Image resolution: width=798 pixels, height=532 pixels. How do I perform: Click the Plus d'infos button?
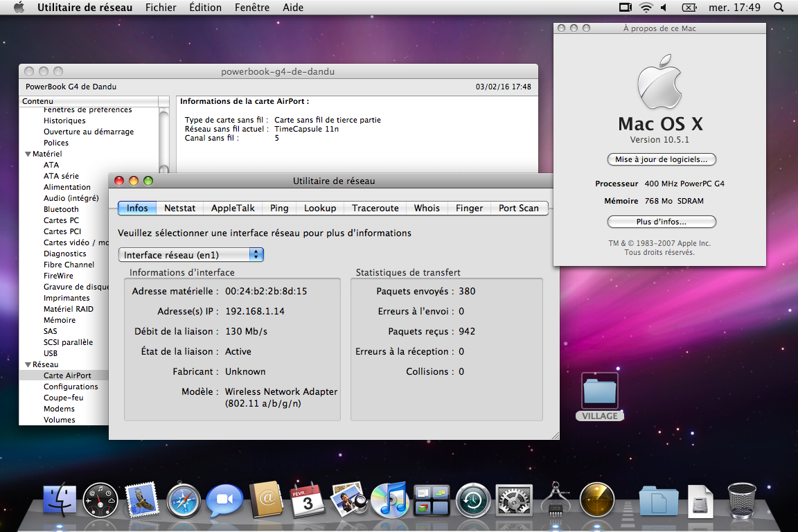point(662,222)
